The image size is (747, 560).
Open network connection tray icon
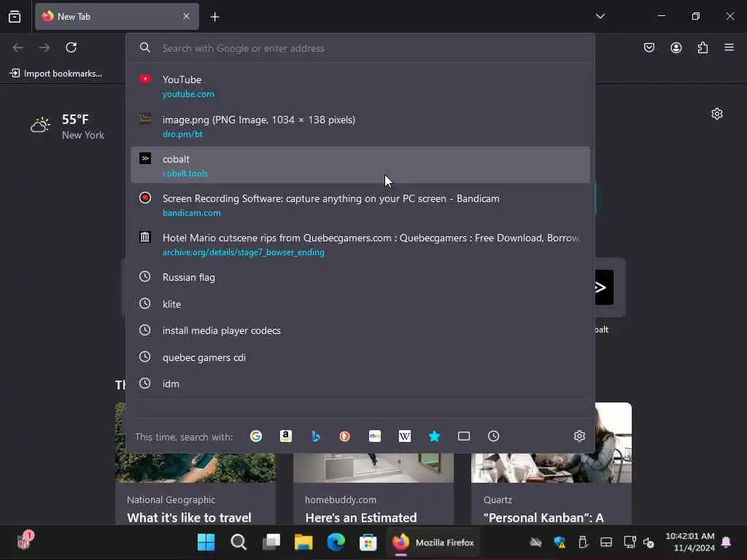[x=630, y=542]
